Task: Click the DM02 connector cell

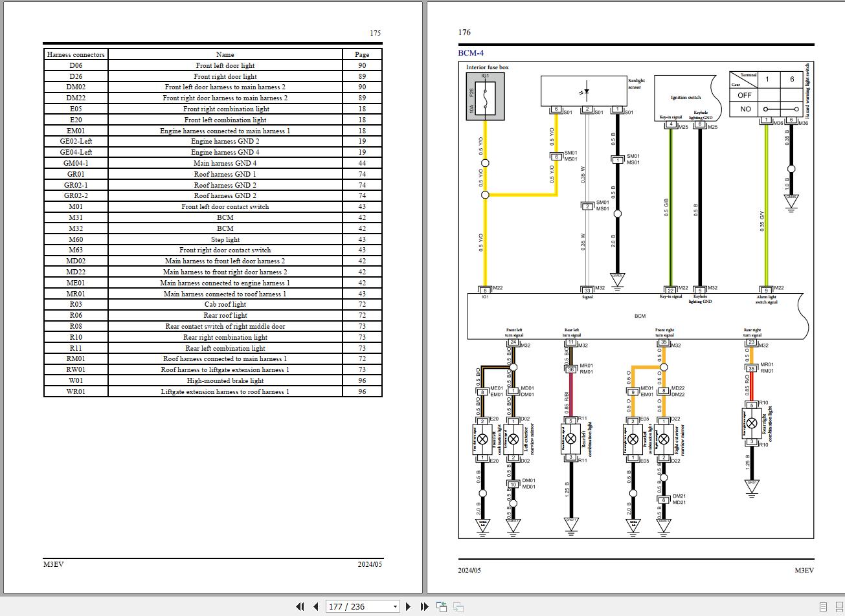Action: 76,87
